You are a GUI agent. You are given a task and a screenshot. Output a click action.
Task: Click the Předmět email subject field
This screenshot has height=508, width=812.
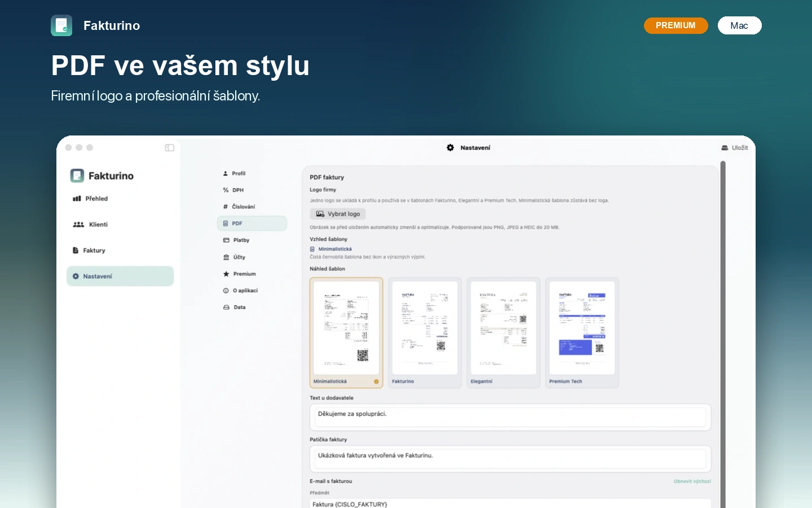pos(510,504)
